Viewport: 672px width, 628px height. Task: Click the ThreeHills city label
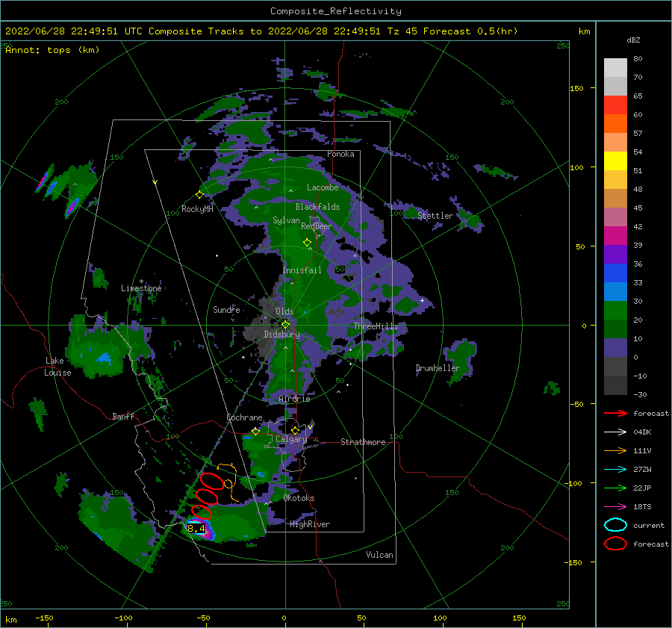tap(376, 326)
